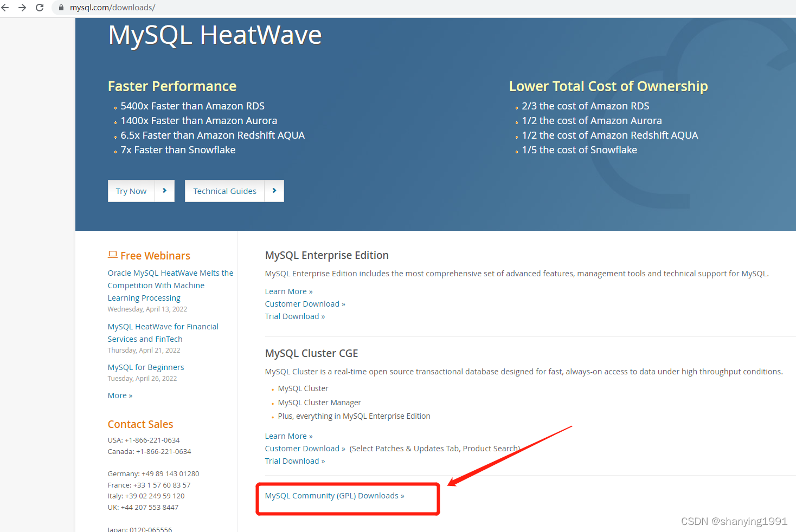Open MySQL Community (GPL) Downloads link
The width and height of the screenshot is (796, 532).
tap(335, 496)
